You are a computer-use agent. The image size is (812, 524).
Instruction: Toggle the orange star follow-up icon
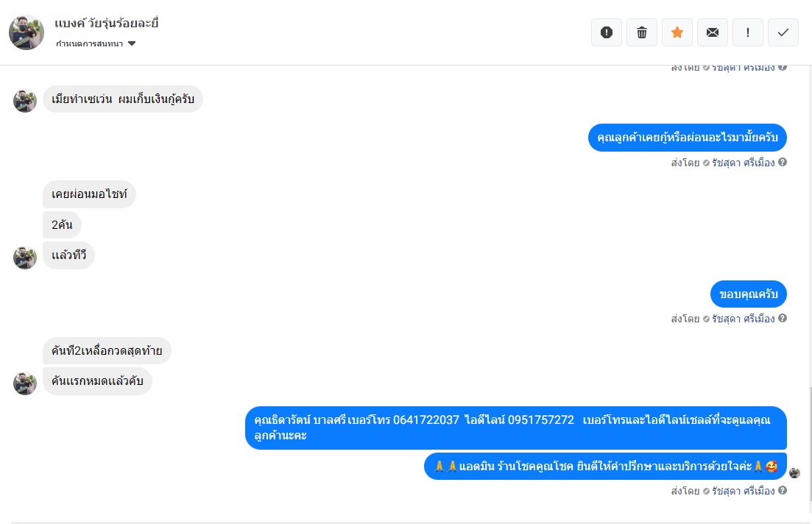click(x=677, y=32)
